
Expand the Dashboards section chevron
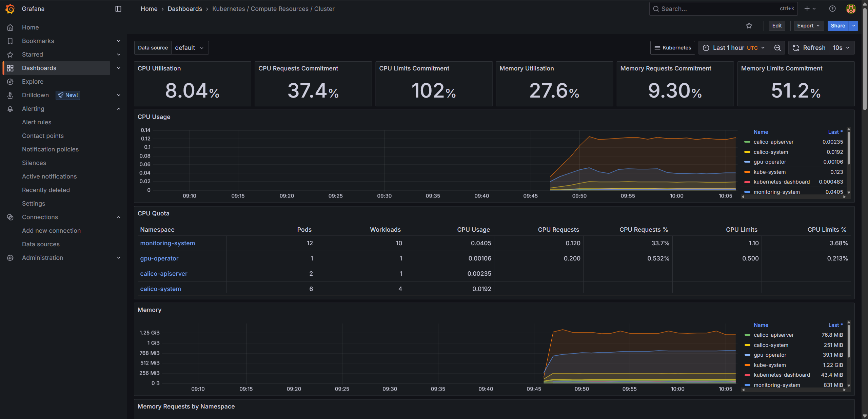point(119,68)
